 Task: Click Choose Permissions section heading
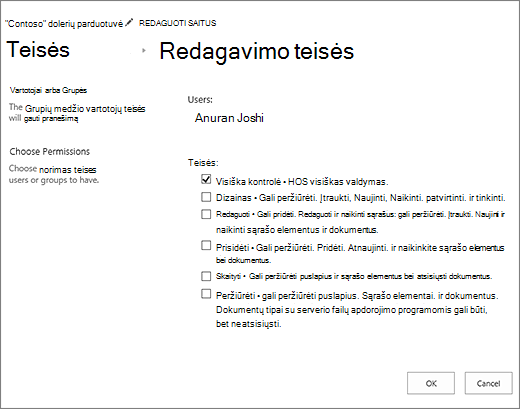(x=50, y=152)
